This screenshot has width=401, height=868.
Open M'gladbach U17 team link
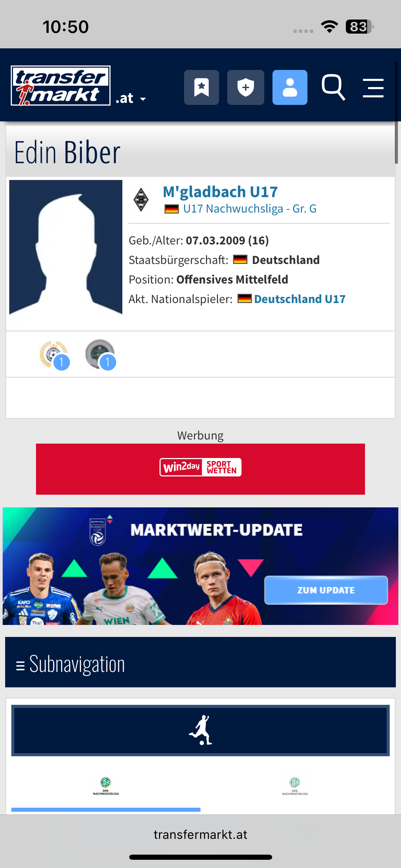point(220,192)
